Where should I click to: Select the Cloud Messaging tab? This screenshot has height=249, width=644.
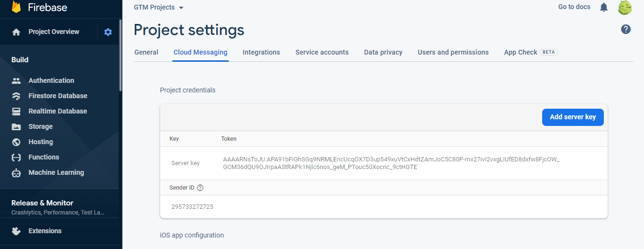(x=200, y=52)
